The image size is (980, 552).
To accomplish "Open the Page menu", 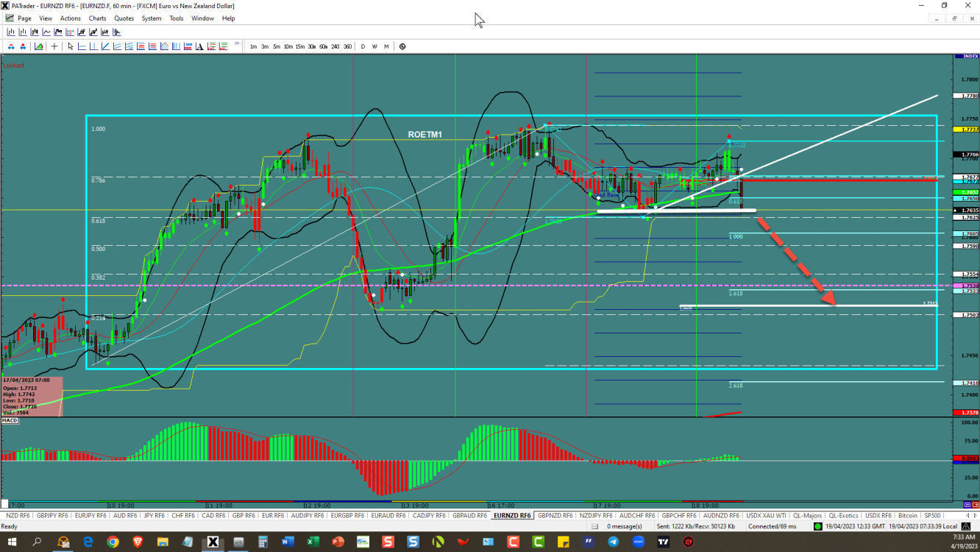I will point(24,18).
